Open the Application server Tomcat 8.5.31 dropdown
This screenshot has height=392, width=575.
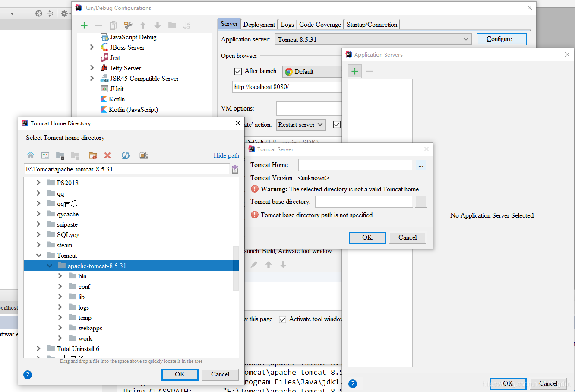[x=373, y=39]
